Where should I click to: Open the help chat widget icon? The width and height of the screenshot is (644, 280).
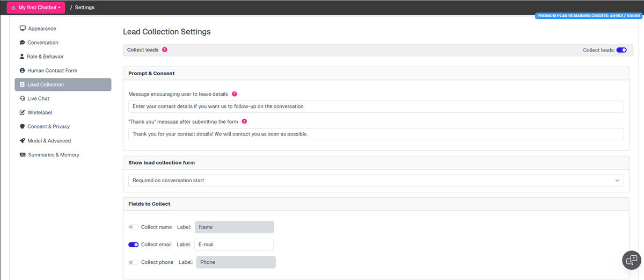tap(631, 260)
